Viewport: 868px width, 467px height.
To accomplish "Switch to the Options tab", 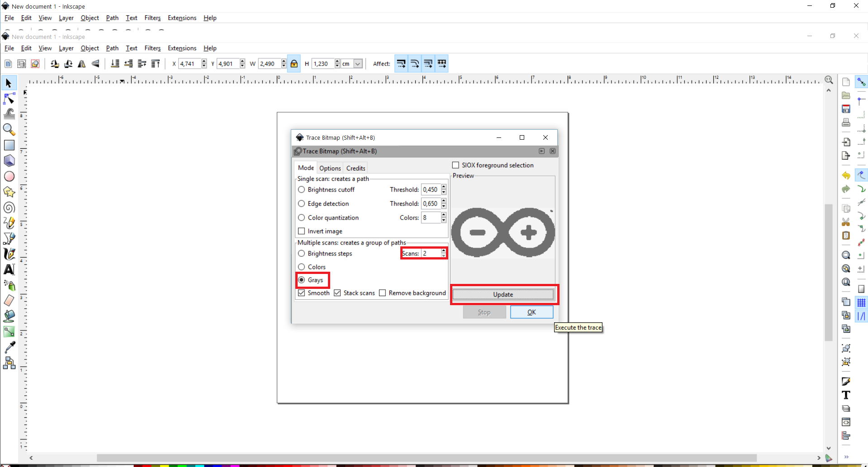I will [x=330, y=168].
